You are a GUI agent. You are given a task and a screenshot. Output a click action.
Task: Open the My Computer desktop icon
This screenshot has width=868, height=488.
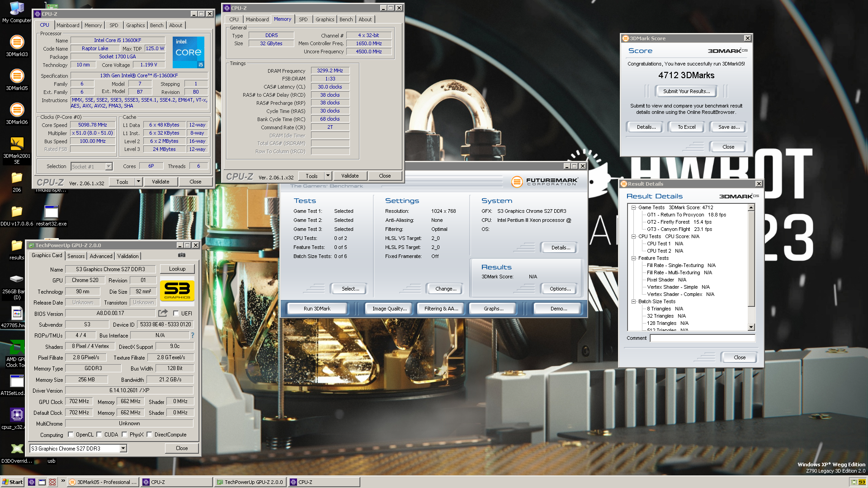tap(17, 12)
